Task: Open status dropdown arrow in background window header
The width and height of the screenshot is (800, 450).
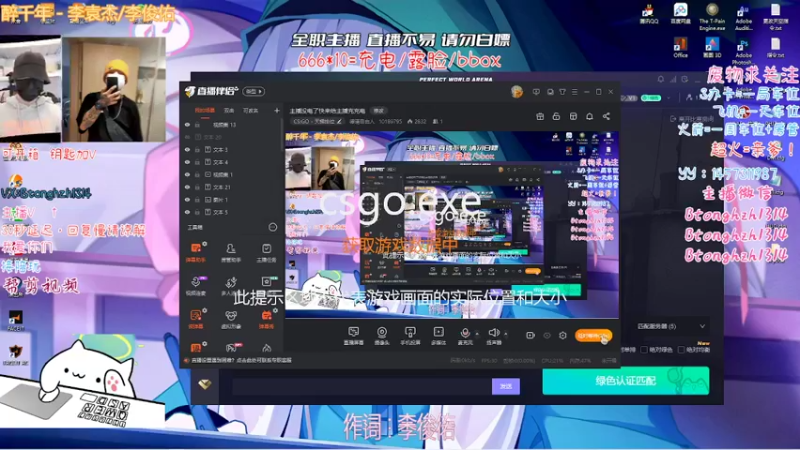Action: click(x=669, y=97)
